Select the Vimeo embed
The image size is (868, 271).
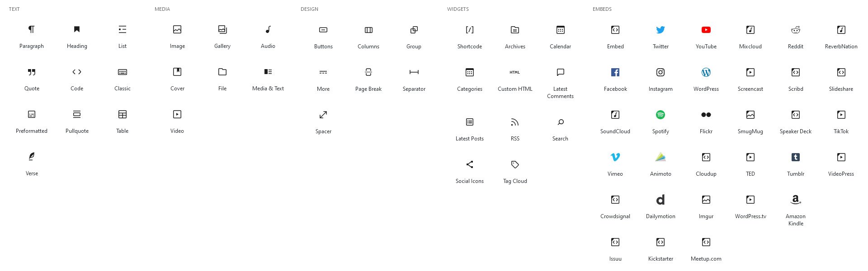(615, 164)
